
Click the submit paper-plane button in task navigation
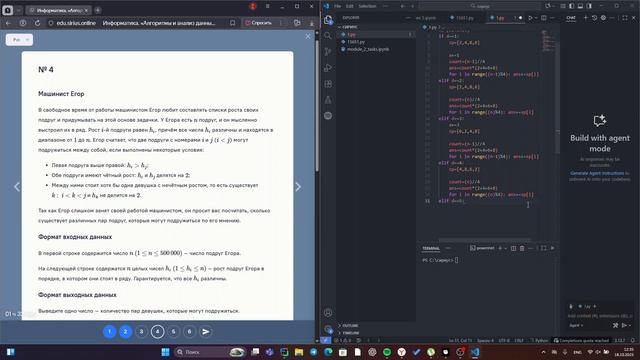click(206, 332)
